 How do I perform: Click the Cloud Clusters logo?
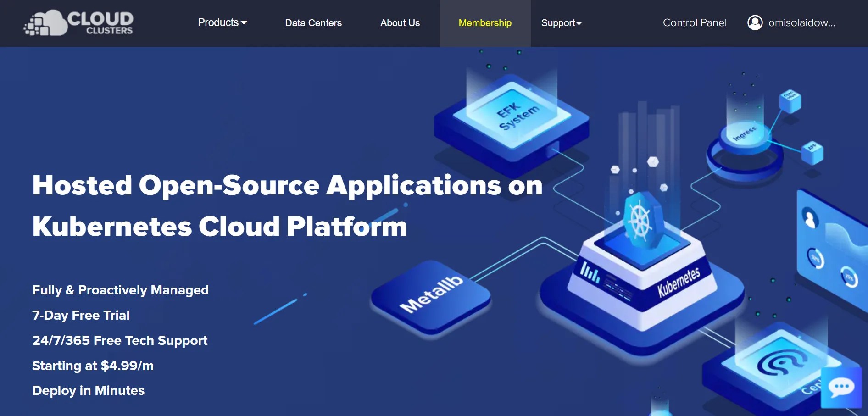pyautogui.click(x=78, y=23)
